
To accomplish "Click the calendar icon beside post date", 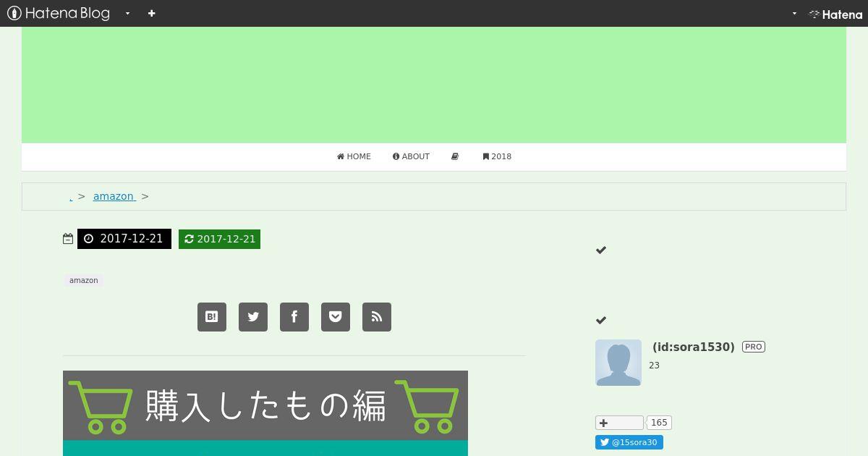I will tap(68, 239).
